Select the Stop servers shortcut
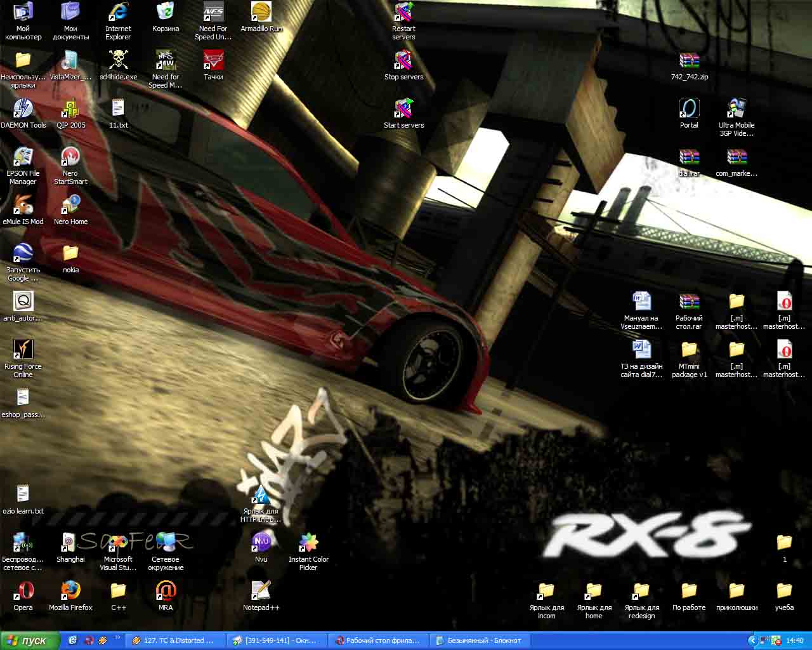Image resolution: width=812 pixels, height=650 pixels. [403, 66]
